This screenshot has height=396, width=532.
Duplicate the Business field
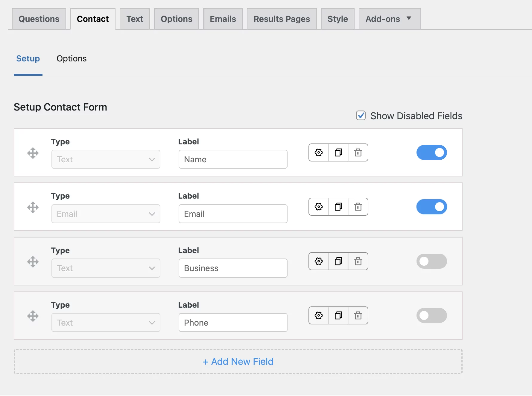pos(338,262)
